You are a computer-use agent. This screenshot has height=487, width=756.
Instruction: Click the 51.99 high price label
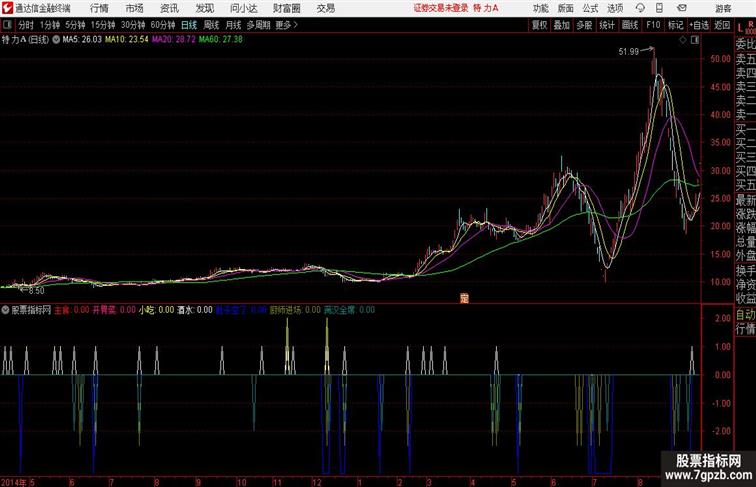point(629,52)
